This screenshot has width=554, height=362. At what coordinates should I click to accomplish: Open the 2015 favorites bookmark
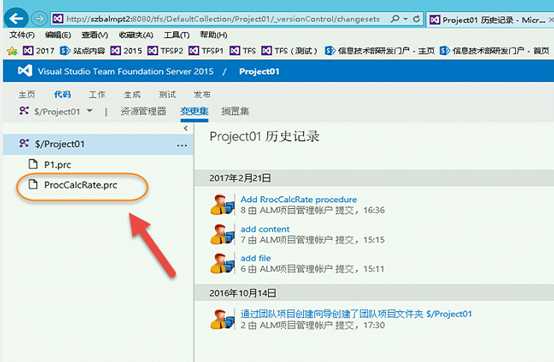126,51
